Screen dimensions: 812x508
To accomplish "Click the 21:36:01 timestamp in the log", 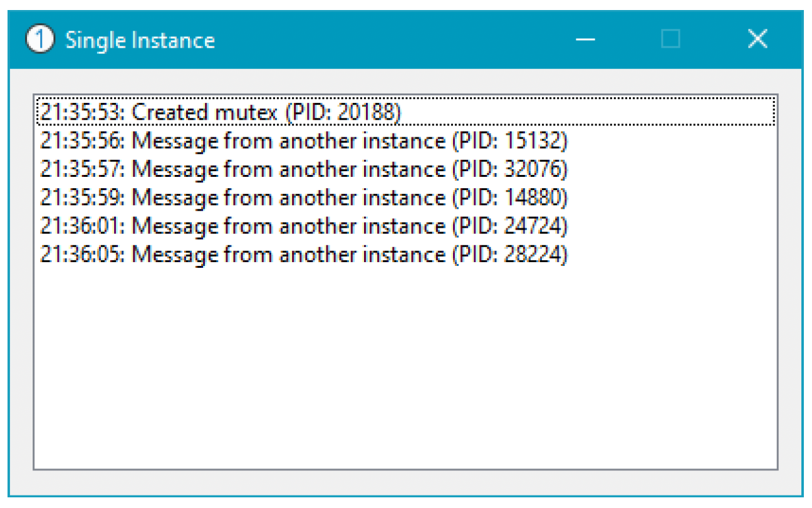I will click(83, 226).
